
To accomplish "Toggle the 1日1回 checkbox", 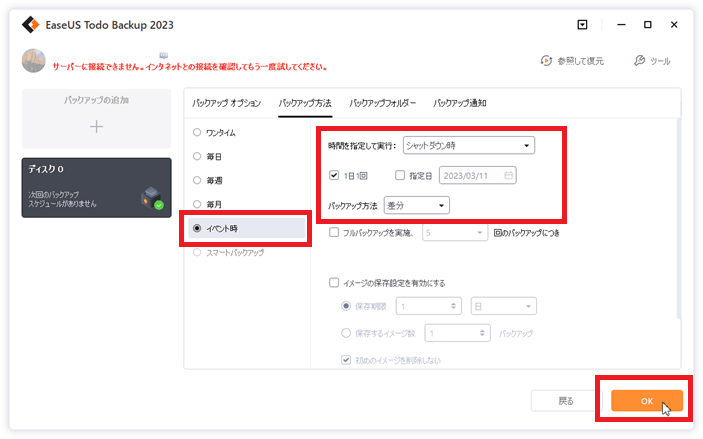I will click(335, 175).
